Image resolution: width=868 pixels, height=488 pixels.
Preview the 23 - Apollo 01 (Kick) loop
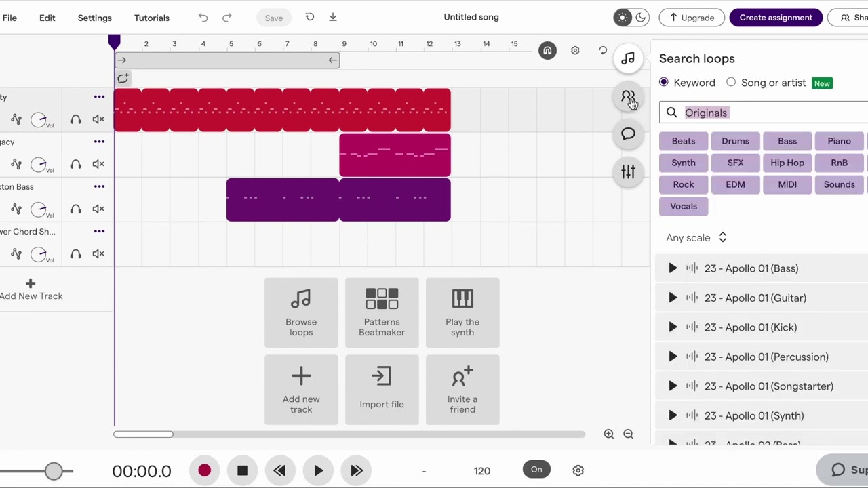click(x=673, y=327)
